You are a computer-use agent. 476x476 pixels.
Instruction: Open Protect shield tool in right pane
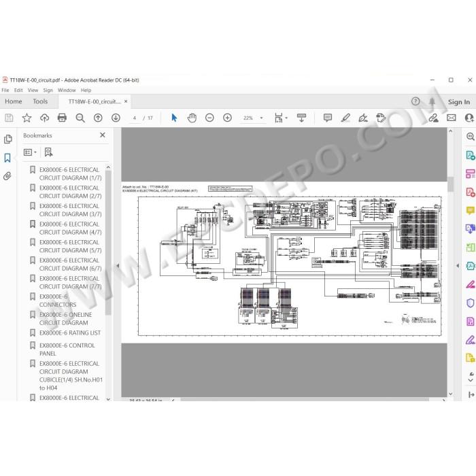(x=471, y=303)
